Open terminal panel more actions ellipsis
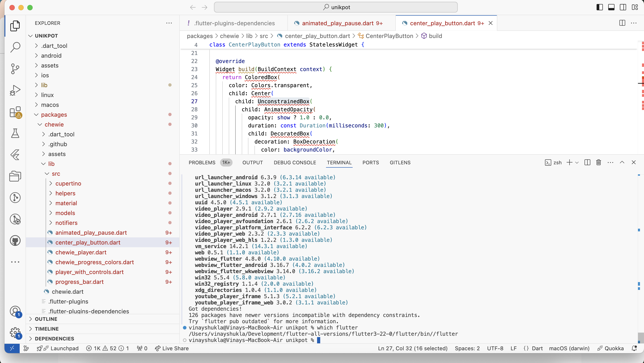The height and width of the screenshot is (363, 644). point(610,162)
